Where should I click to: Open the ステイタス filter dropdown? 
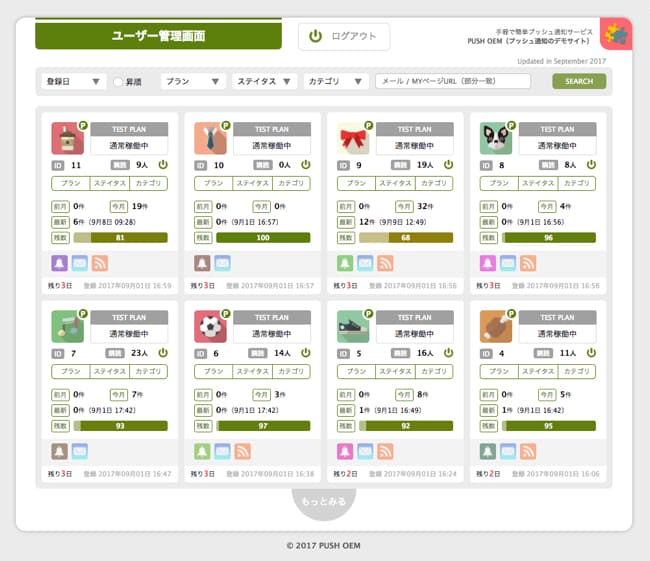point(264,81)
